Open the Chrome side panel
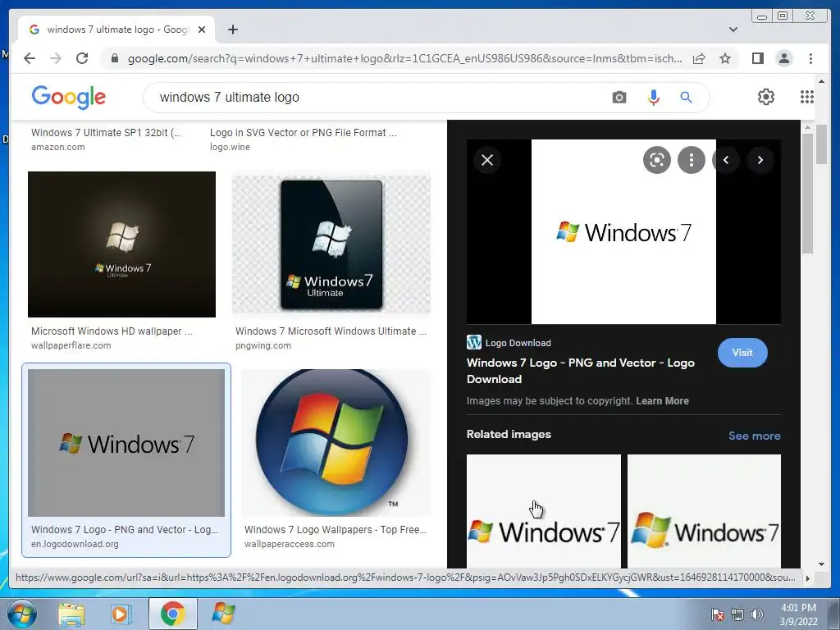840x630 pixels. [x=757, y=58]
